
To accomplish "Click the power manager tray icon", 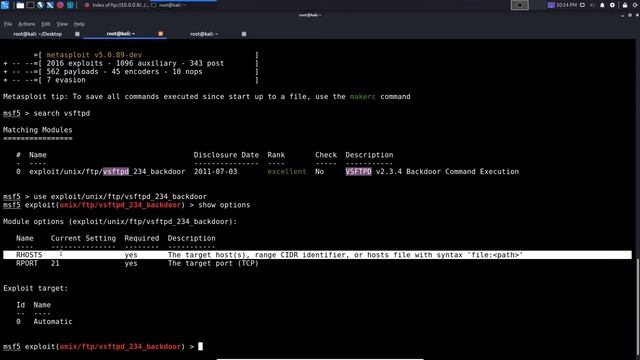I will (x=612, y=5).
